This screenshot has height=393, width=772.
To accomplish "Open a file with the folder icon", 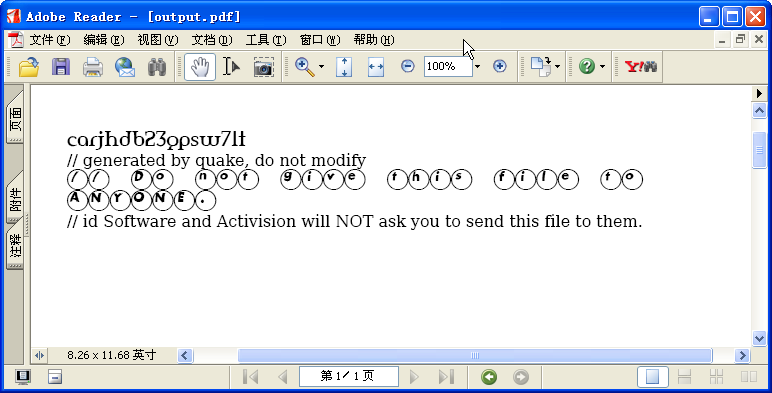I will (29, 66).
